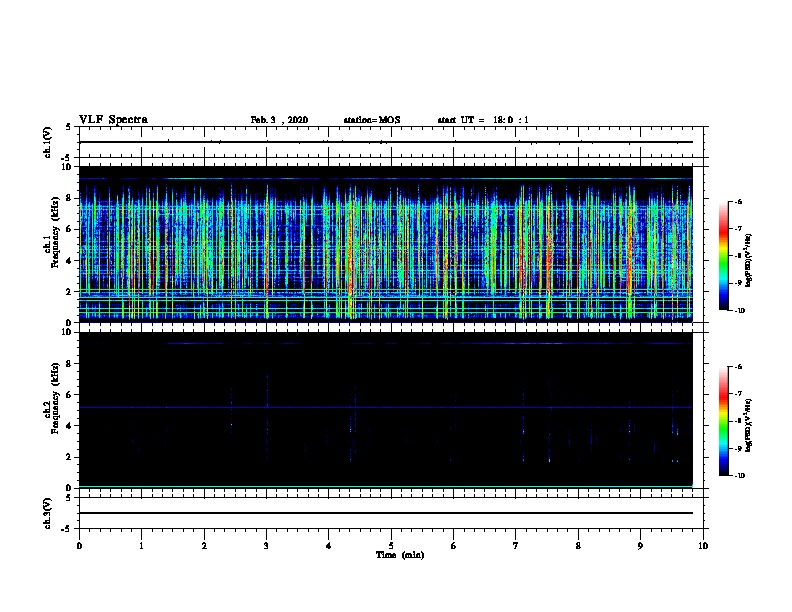Click the time axis tick label "6"
Screen dimensions: 792x612
pyautogui.click(x=453, y=546)
